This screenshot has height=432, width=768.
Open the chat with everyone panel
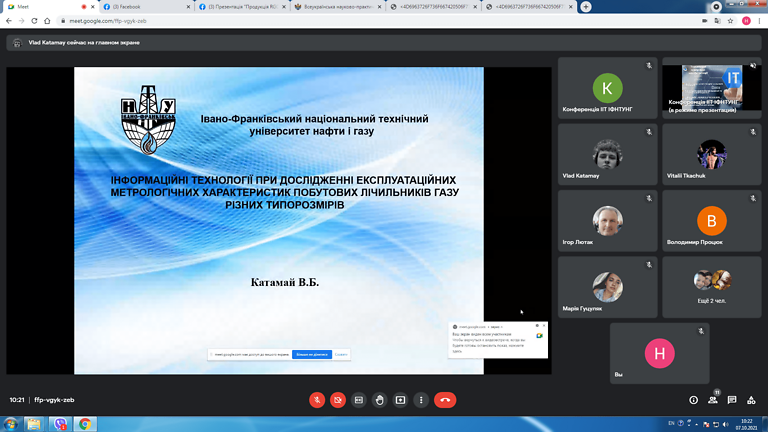coord(732,399)
